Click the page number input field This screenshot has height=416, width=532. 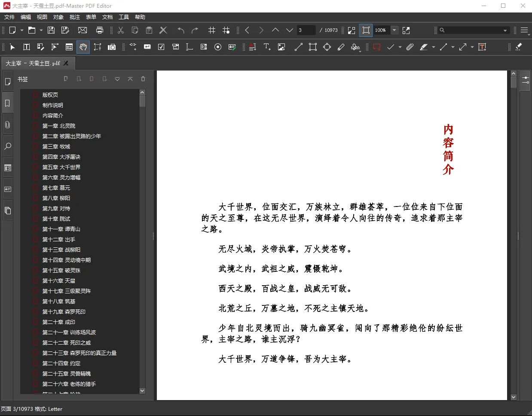point(305,30)
